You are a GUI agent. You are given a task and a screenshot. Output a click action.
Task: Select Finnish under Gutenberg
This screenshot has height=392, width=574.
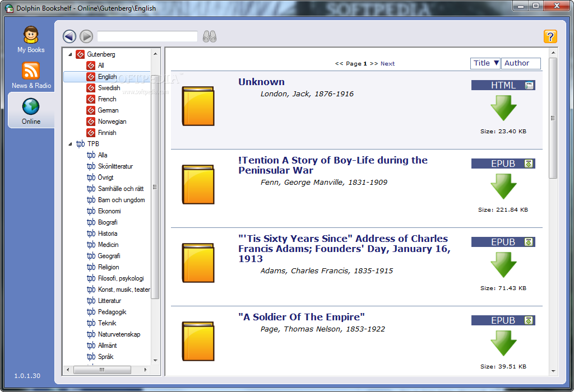coord(107,133)
